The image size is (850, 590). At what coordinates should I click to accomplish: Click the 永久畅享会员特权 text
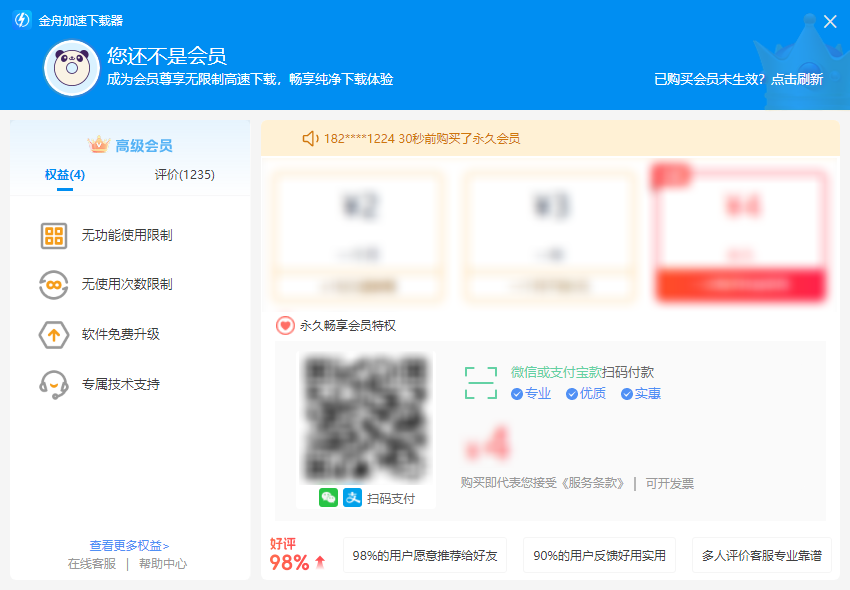[347, 325]
